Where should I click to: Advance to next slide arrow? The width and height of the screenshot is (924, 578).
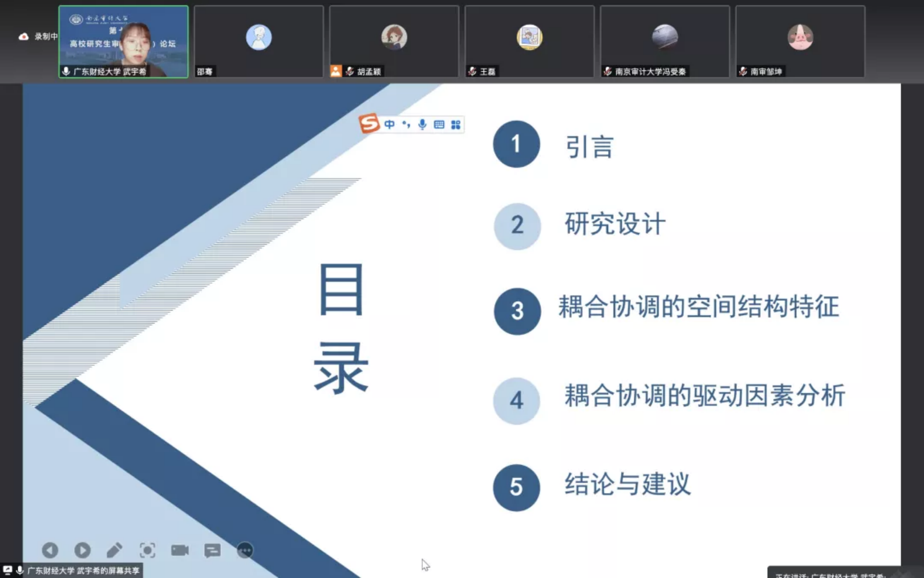click(82, 550)
